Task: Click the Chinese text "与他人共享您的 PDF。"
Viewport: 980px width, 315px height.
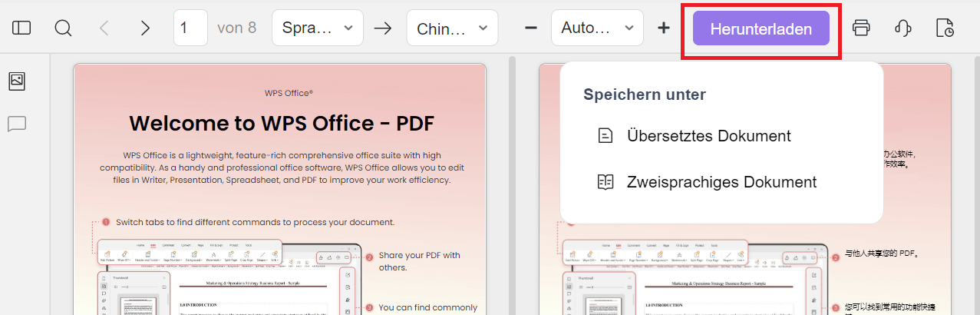Action: click(x=883, y=253)
